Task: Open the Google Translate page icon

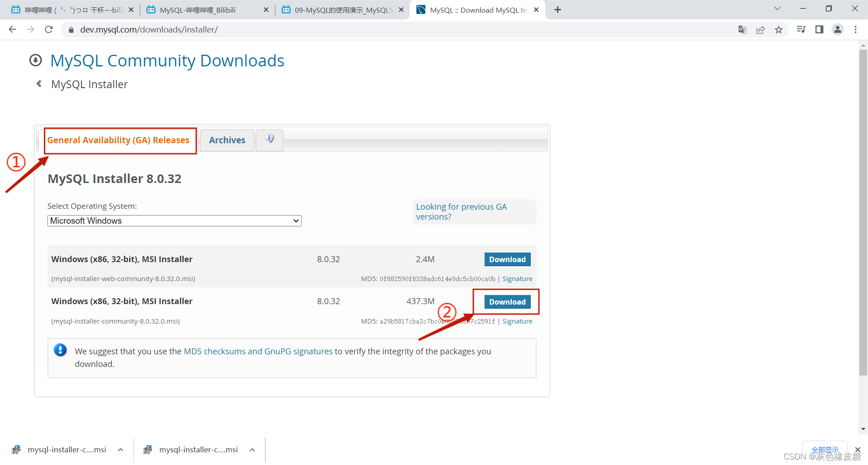Action: [742, 30]
